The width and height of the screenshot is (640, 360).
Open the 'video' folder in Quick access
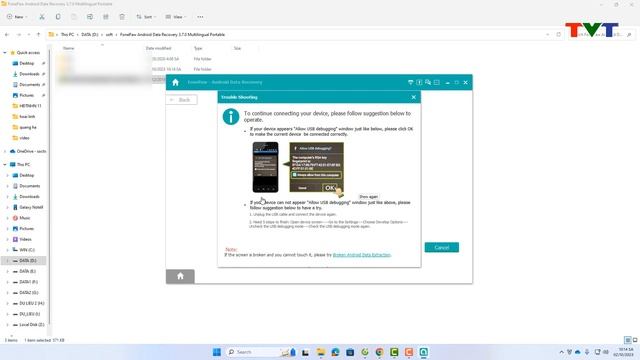click(x=24, y=138)
